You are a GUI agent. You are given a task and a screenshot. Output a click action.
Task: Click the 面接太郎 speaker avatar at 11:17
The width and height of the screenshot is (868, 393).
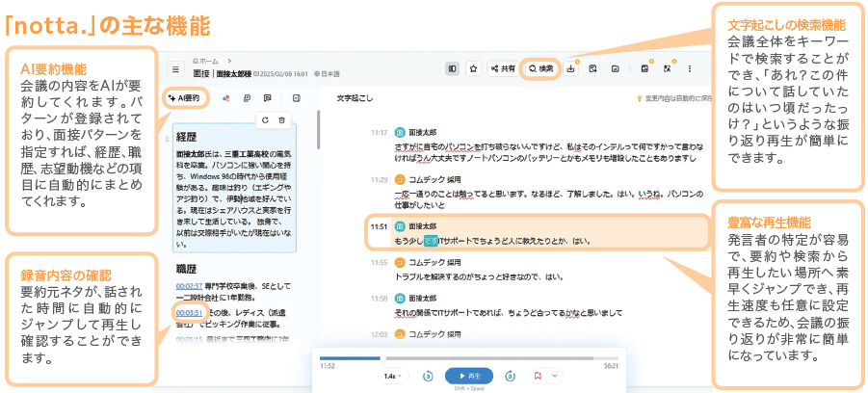(400, 133)
